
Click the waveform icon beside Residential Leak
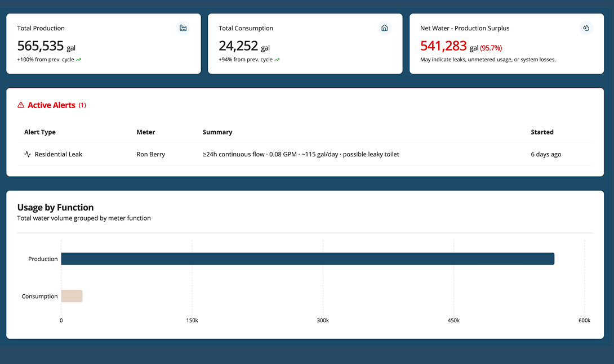pos(27,154)
